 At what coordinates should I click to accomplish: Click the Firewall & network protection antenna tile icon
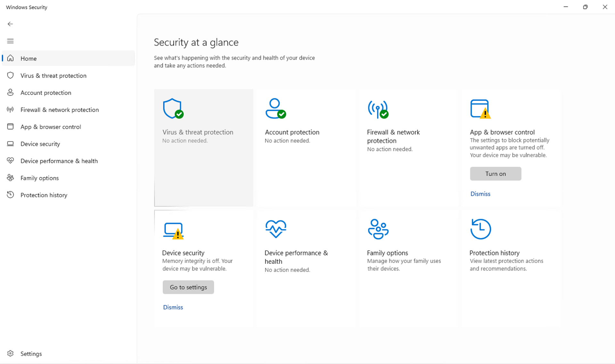(x=378, y=109)
